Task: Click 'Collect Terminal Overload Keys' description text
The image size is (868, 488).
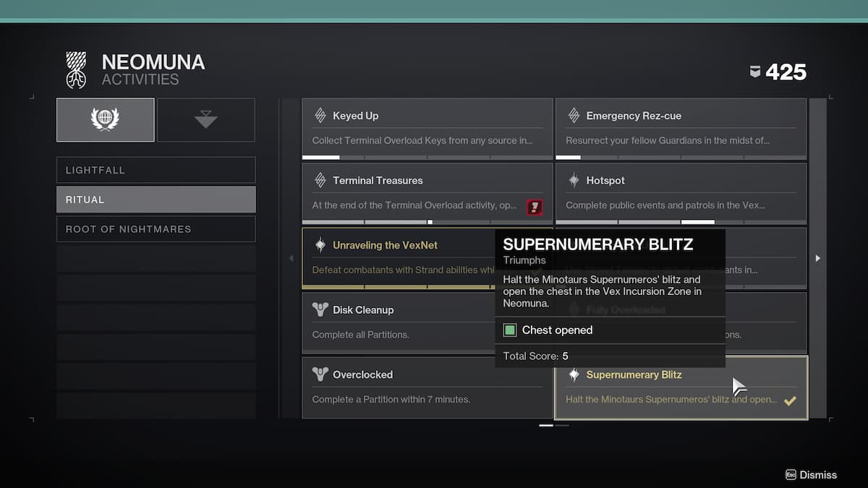Action: [422, 140]
